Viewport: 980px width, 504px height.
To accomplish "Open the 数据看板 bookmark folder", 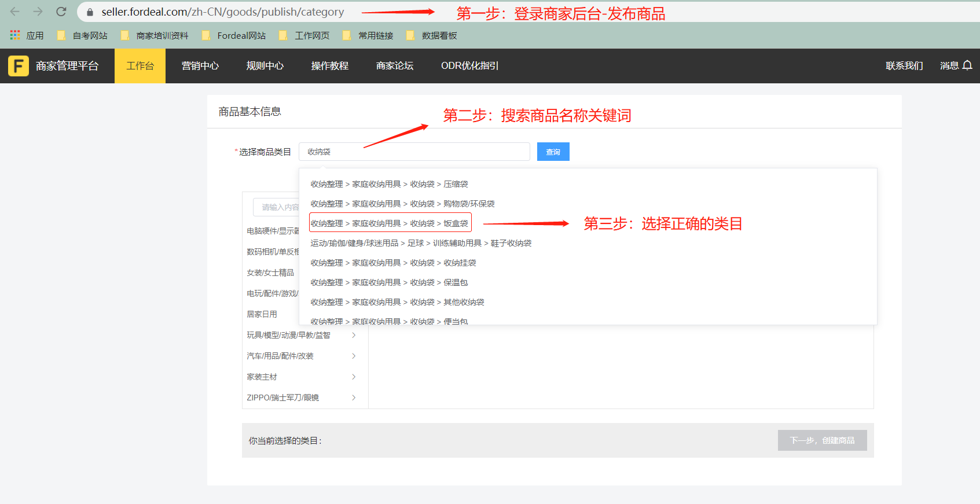I will point(432,35).
